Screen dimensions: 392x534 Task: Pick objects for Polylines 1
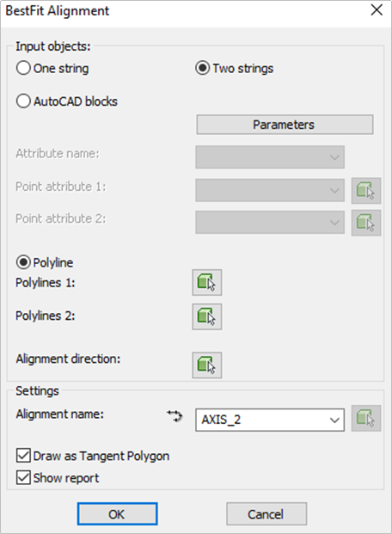[x=206, y=282]
